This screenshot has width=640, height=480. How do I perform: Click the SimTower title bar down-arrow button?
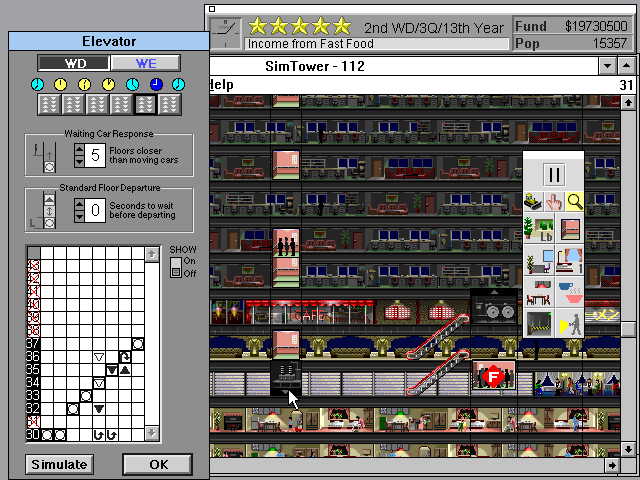click(607, 66)
